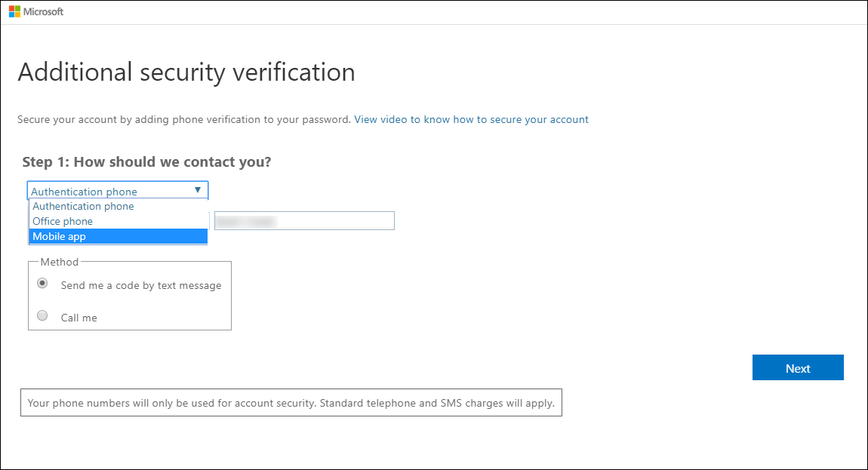Screen dimensions: 868x470
Task: Click the 'Call me' label text
Action: 79,318
